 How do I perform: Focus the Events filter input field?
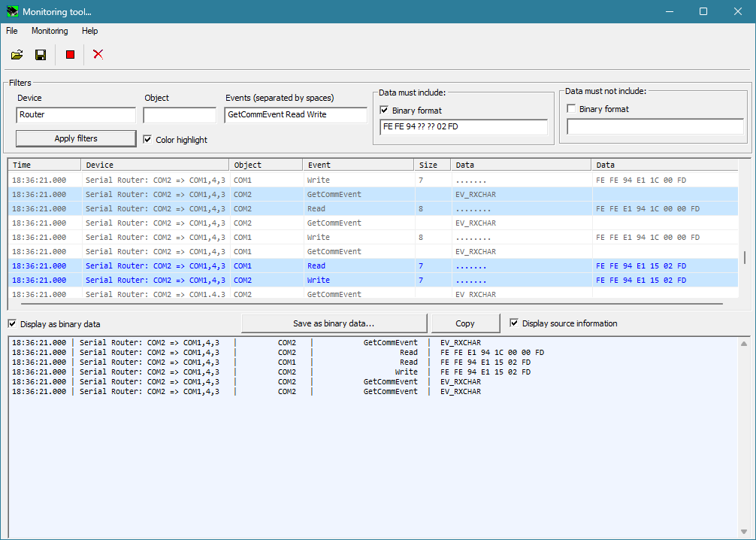[295, 115]
